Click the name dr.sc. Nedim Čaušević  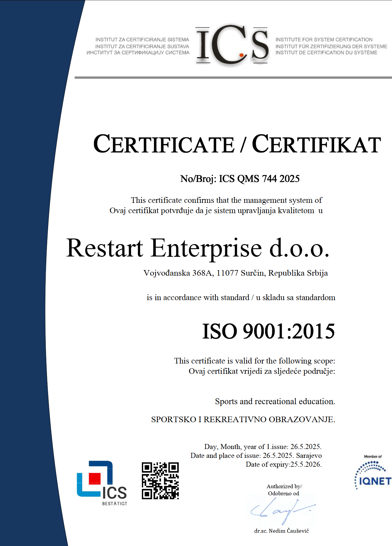tap(281, 531)
